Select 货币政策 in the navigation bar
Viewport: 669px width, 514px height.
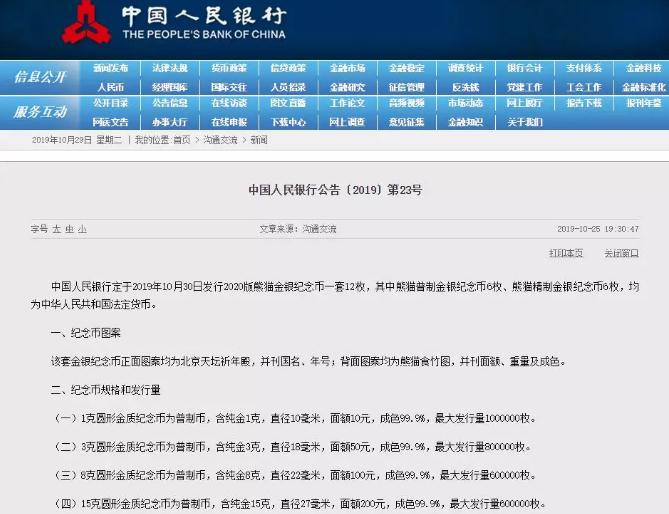pos(229,68)
